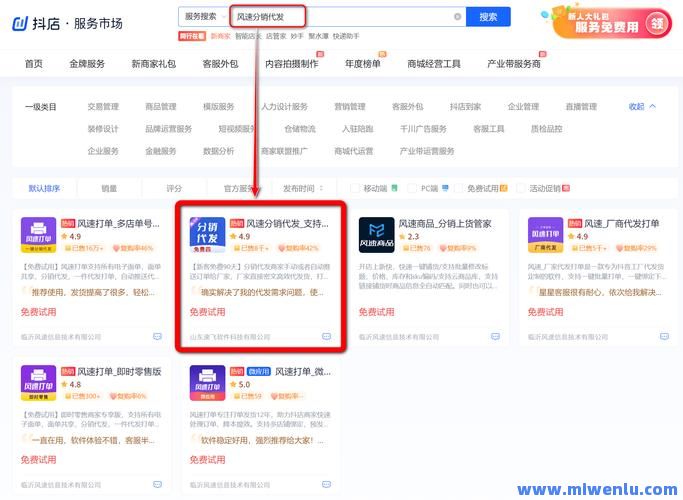The width and height of the screenshot is (683, 500).
Task: Enable the PC端 filter checkbox
Action: (412, 188)
